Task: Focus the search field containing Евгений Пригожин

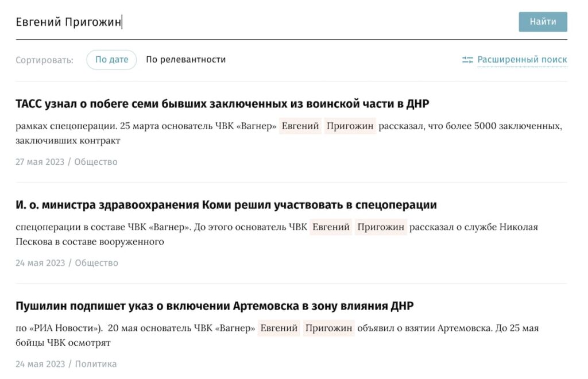Action: (x=258, y=22)
